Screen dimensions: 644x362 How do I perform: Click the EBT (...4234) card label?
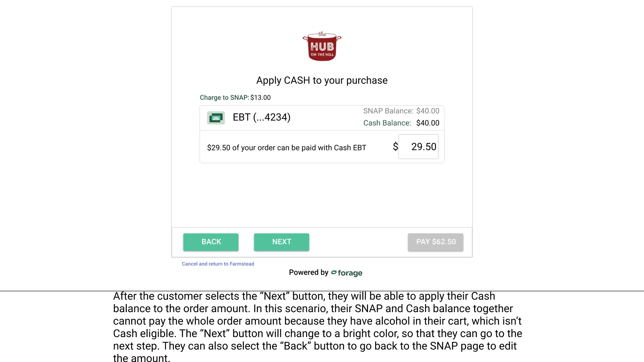(262, 117)
